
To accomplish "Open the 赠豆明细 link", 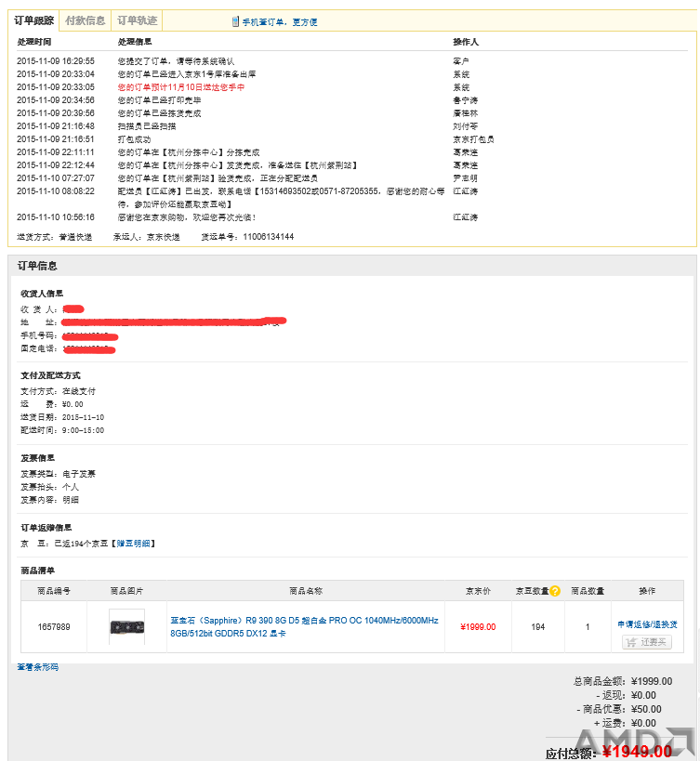I will [x=134, y=544].
